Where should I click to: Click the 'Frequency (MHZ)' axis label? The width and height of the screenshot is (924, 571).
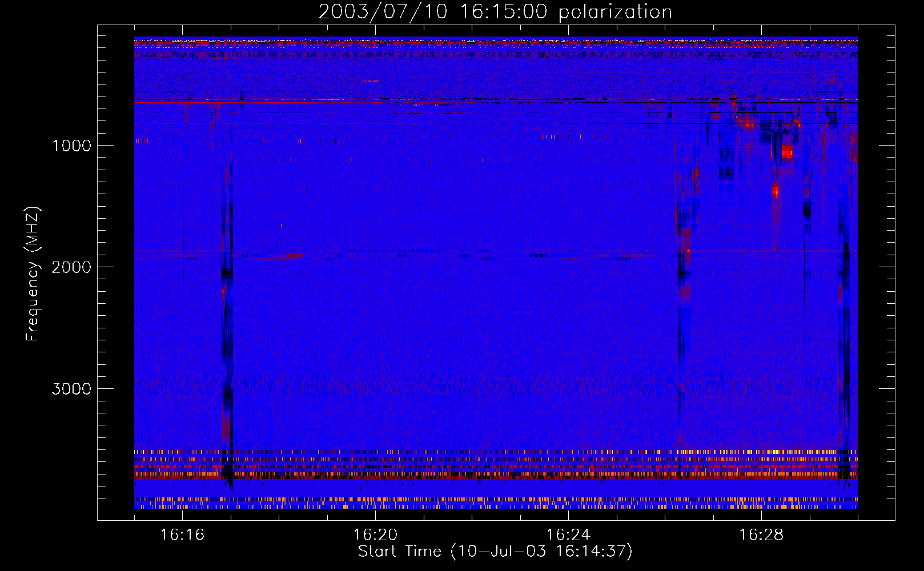(x=33, y=274)
